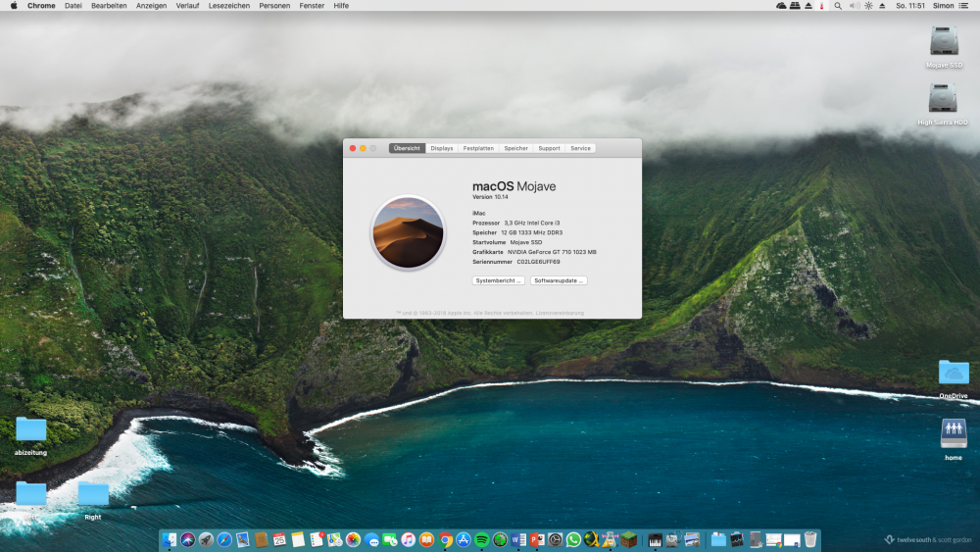The image size is (980, 552).
Task: Open iTunes music note icon in Dock
Action: (408, 539)
